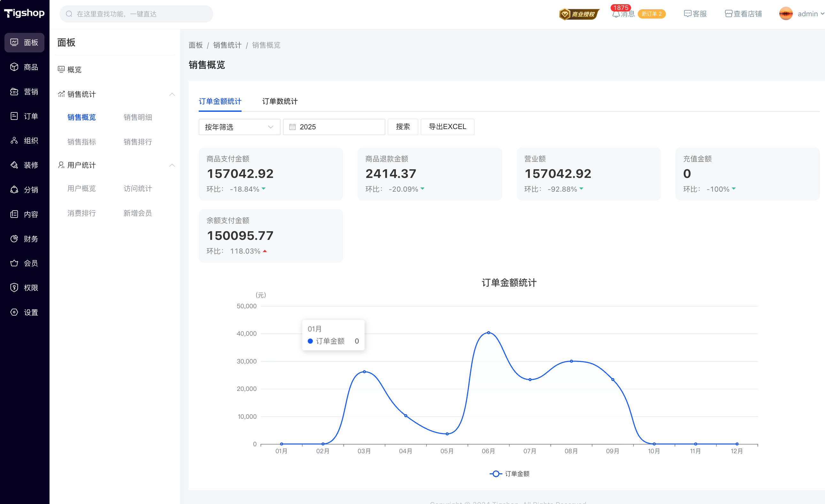The width and height of the screenshot is (825, 504).
Task: Click the admin avatar picture
Action: 785,14
